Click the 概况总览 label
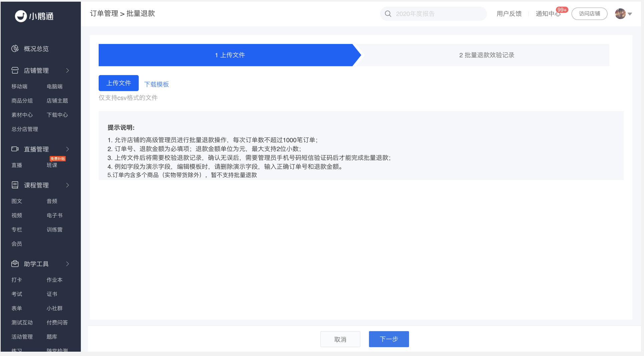This screenshot has width=644, height=356. pyautogui.click(x=36, y=49)
